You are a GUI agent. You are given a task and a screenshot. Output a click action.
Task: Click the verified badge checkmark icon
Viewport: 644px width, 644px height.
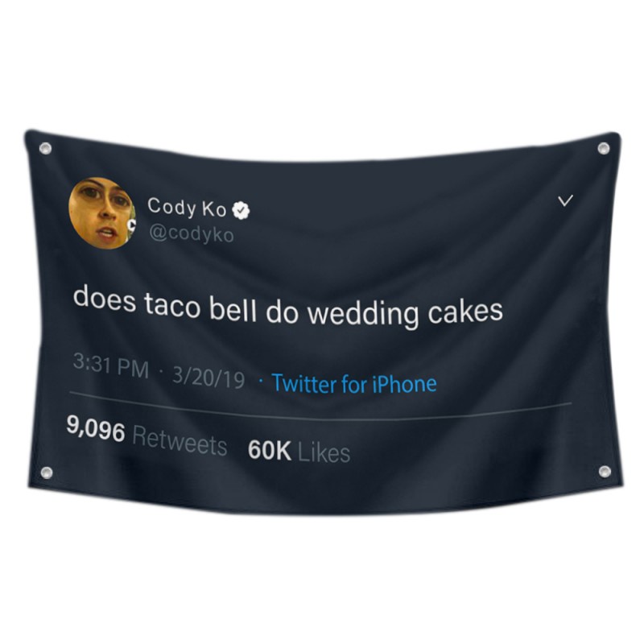(x=241, y=211)
